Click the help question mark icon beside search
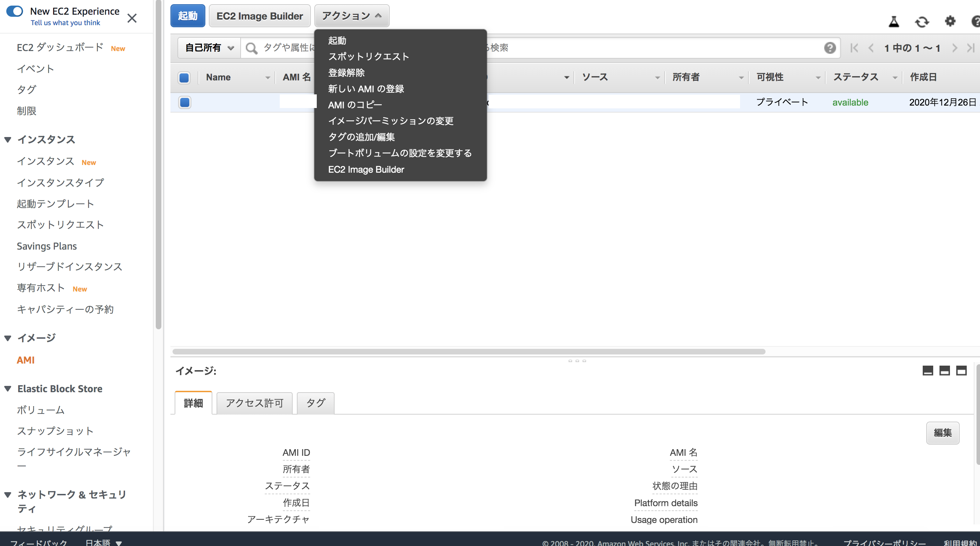The image size is (980, 546). point(829,48)
